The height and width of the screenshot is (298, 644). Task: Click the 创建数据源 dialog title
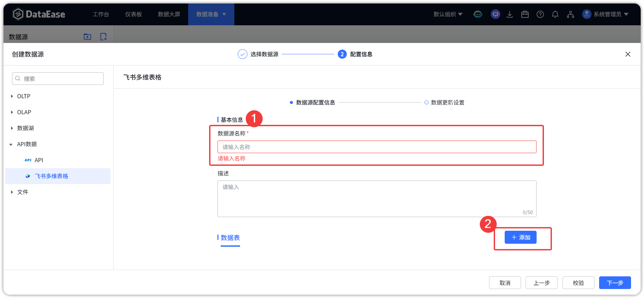tap(28, 54)
